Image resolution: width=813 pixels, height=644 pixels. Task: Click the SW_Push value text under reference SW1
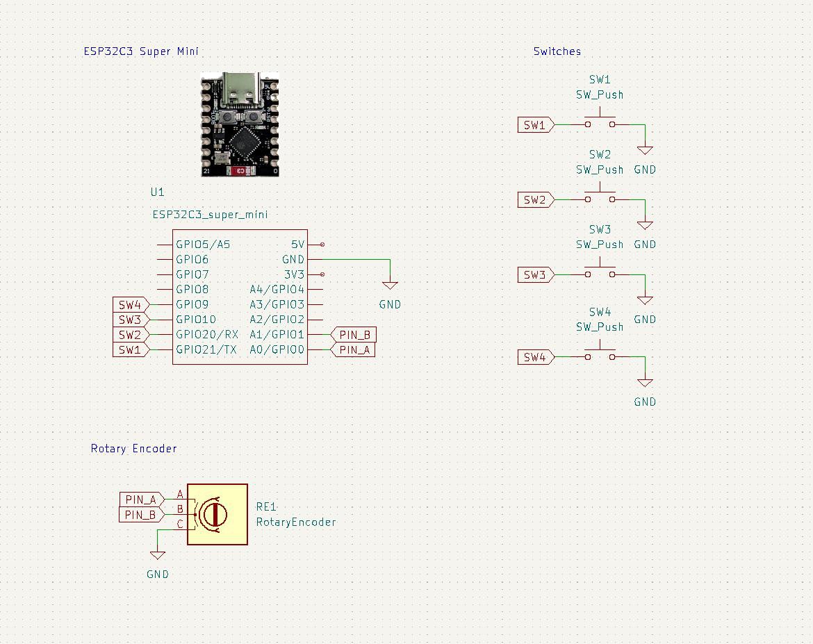tap(600, 95)
